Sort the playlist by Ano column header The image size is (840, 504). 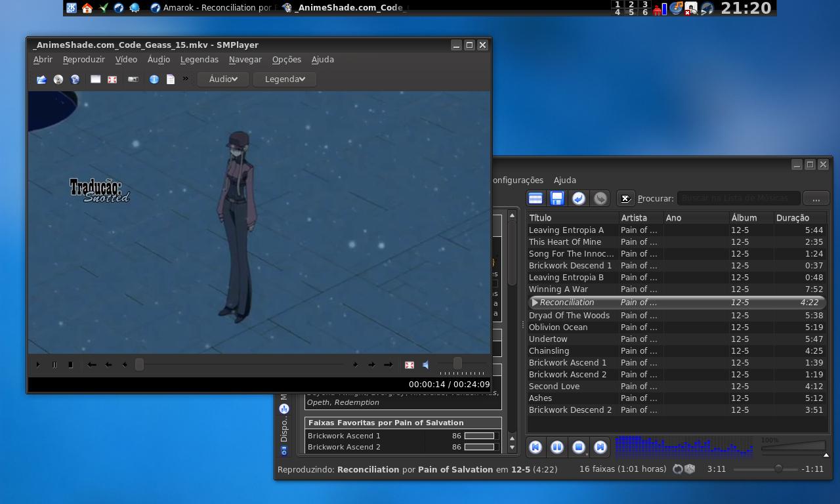point(696,218)
